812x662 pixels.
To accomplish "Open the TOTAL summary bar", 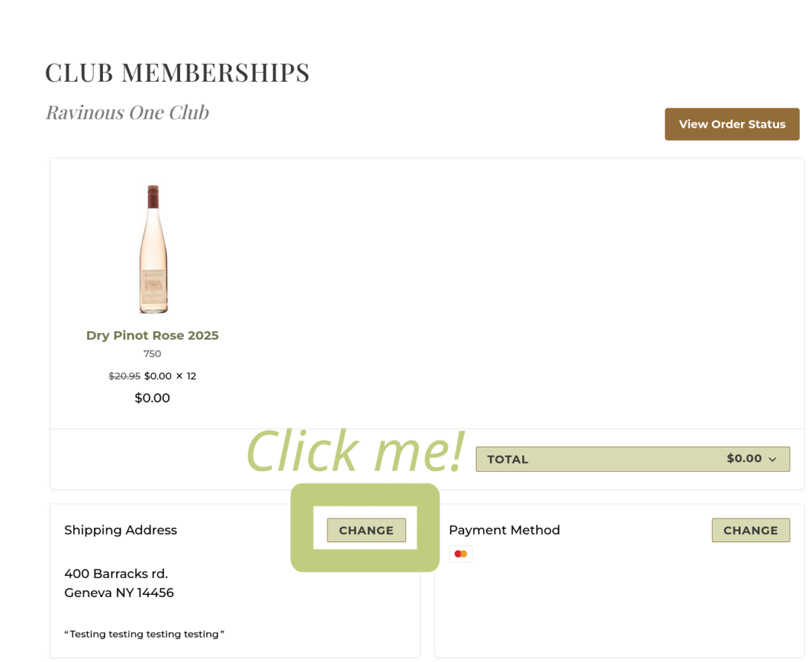I will (x=633, y=459).
